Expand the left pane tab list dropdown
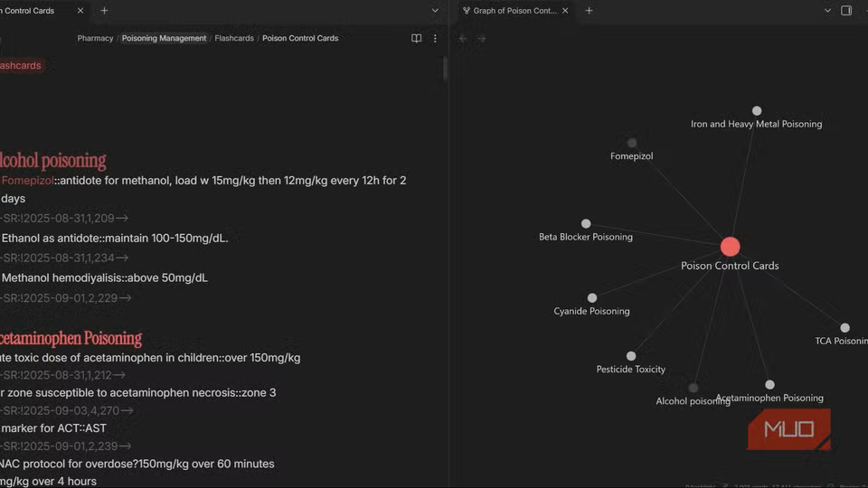The image size is (868, 488). pyautogui.click(x=435, y=11)
